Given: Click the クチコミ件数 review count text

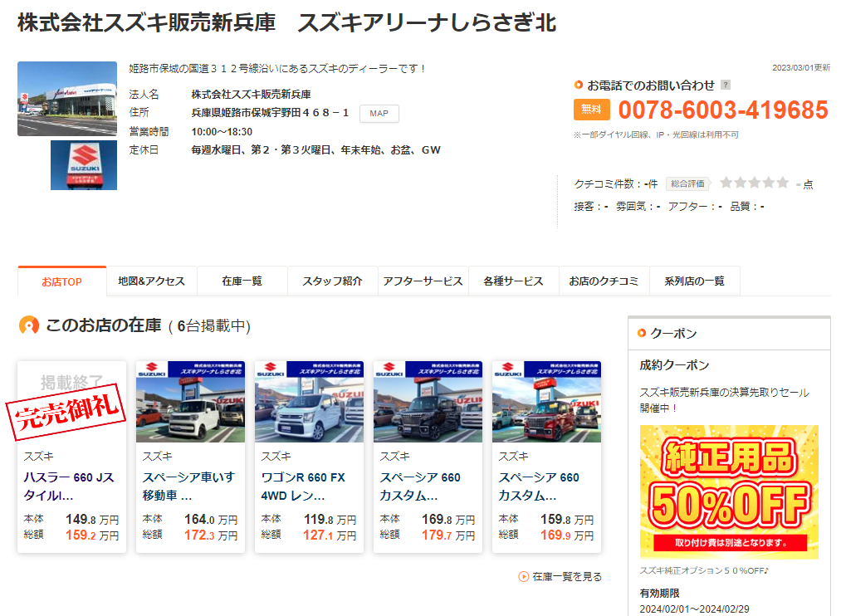Looking at the screenshot, I should pos(616,184).
